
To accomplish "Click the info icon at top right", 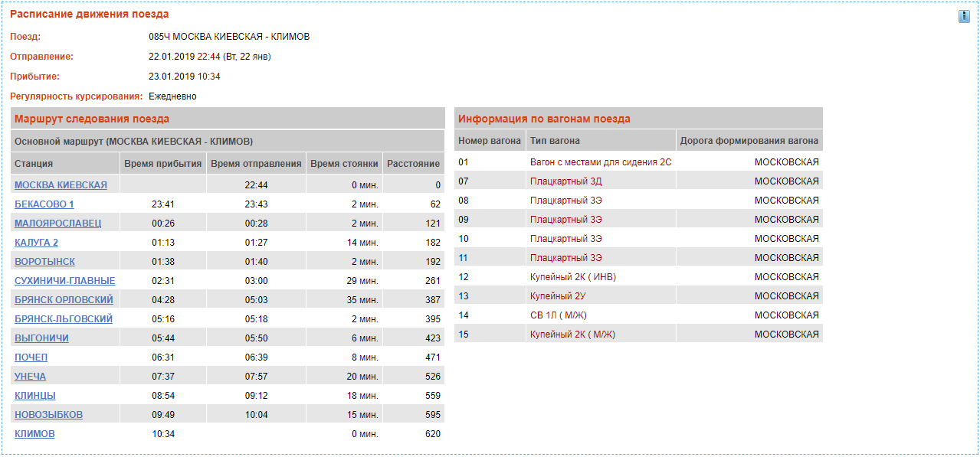I will pyautogui.click(x=964, y=17).
